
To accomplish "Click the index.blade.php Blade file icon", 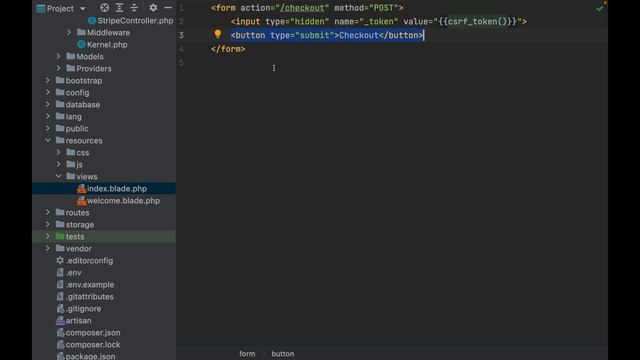I will [81, 188].
